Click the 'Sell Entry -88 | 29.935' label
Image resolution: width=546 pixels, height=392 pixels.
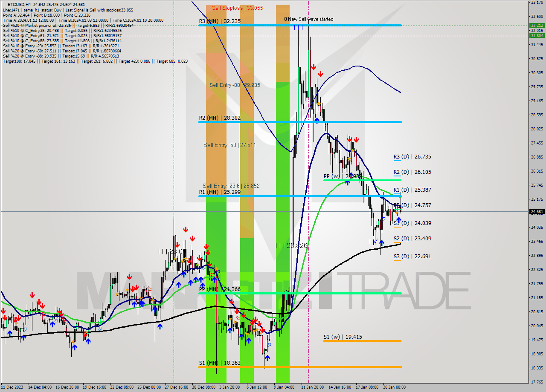[x=235, y=85]
